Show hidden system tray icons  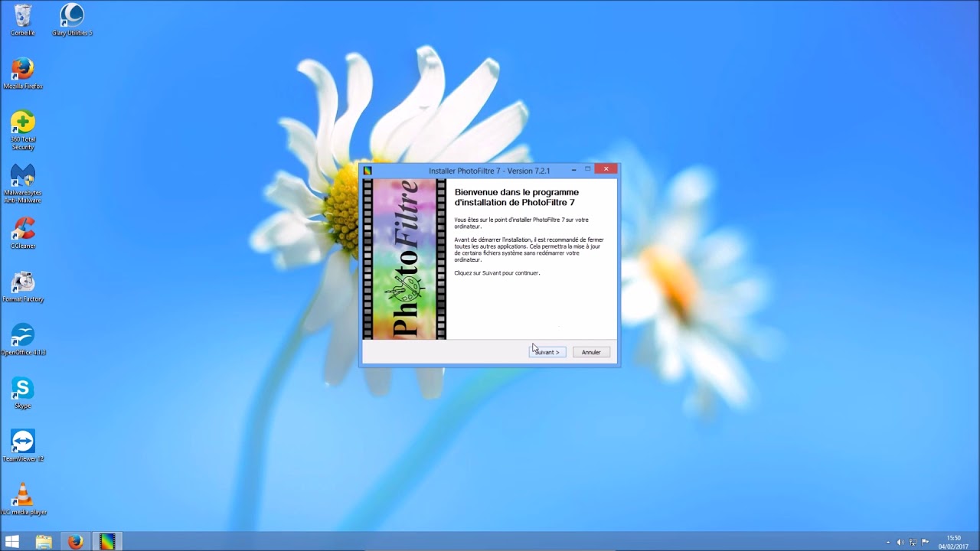pos(888,543)
